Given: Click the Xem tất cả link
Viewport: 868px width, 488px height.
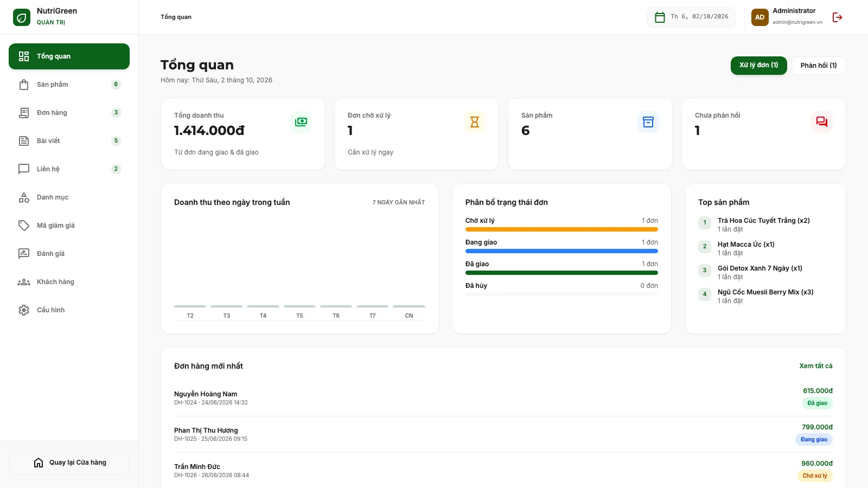Looking at the screenshot, I should (x=815, y=366).
